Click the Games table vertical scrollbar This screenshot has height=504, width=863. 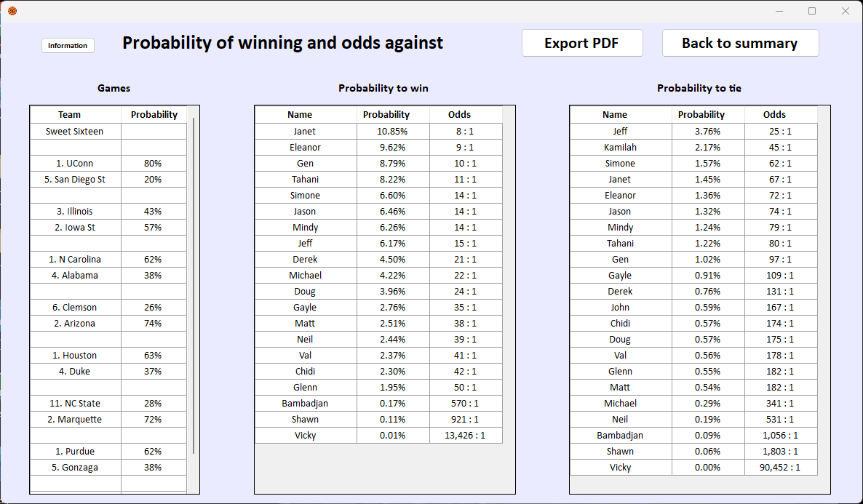point(193,286)
